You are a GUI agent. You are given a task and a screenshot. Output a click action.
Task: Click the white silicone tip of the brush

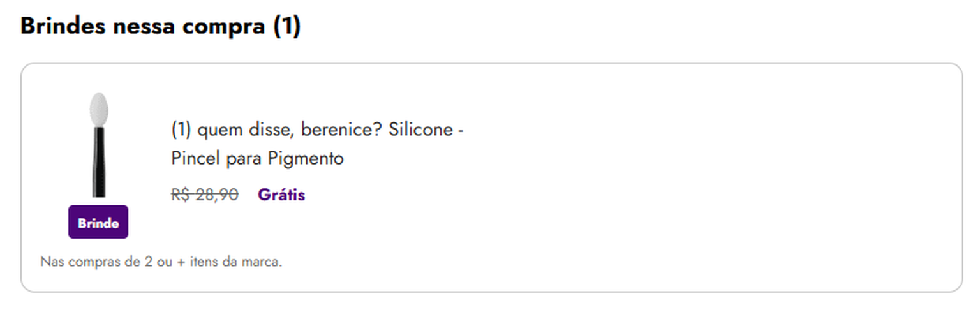[98, 108]
